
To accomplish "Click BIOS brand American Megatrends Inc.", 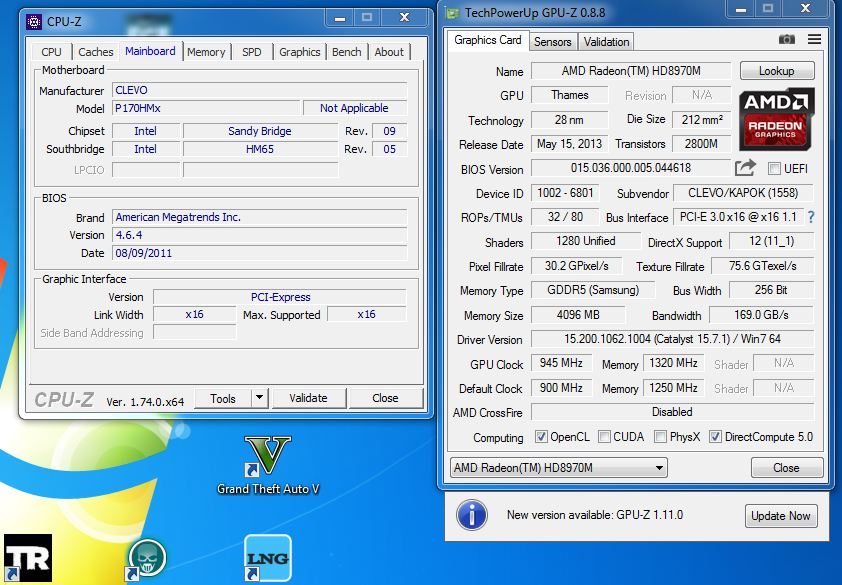I will point(259,217).
